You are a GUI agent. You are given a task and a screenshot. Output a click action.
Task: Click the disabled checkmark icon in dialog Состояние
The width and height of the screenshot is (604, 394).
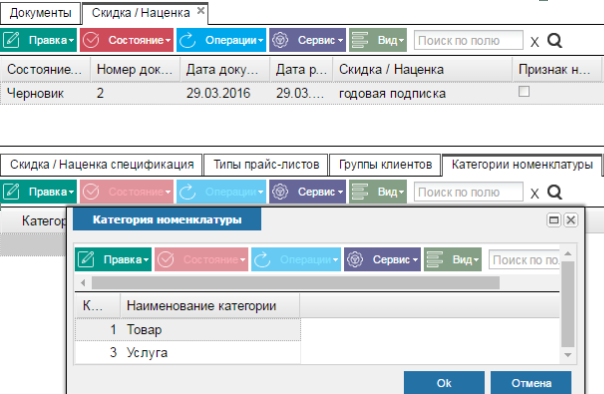click(166, 259)
